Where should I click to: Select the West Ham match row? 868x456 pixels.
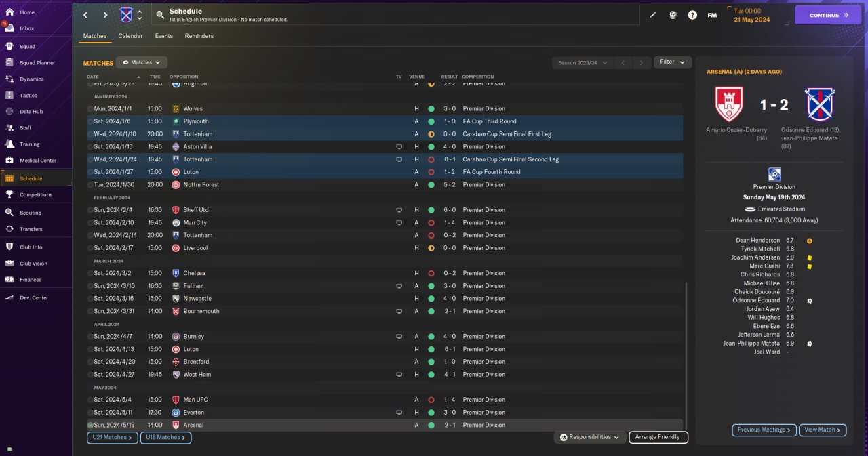tap(384, 374)
